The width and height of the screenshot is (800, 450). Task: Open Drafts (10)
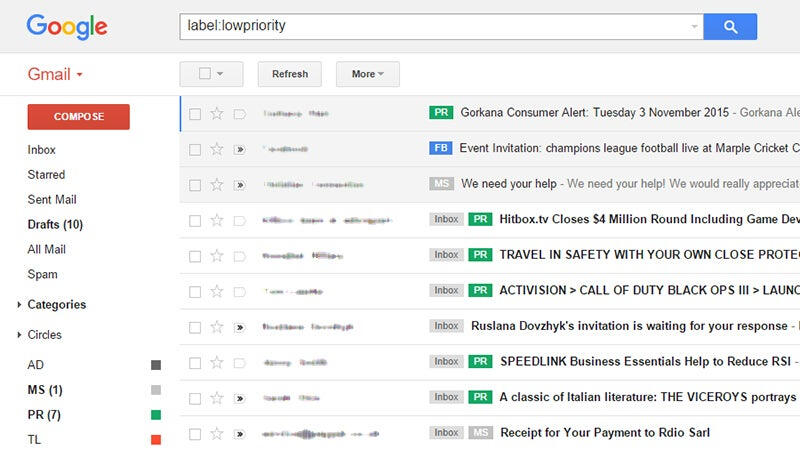click(x=55, y=224)
